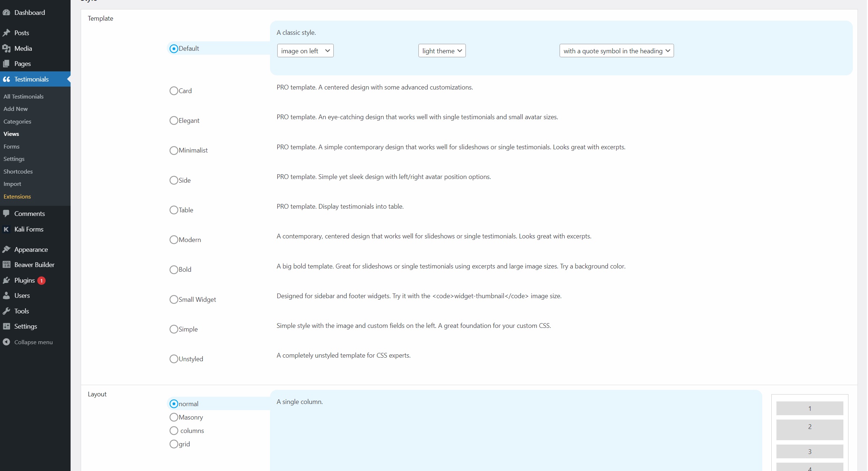Choose the Elegant template radio
The image size is (868, 471).
coord(174,121)
